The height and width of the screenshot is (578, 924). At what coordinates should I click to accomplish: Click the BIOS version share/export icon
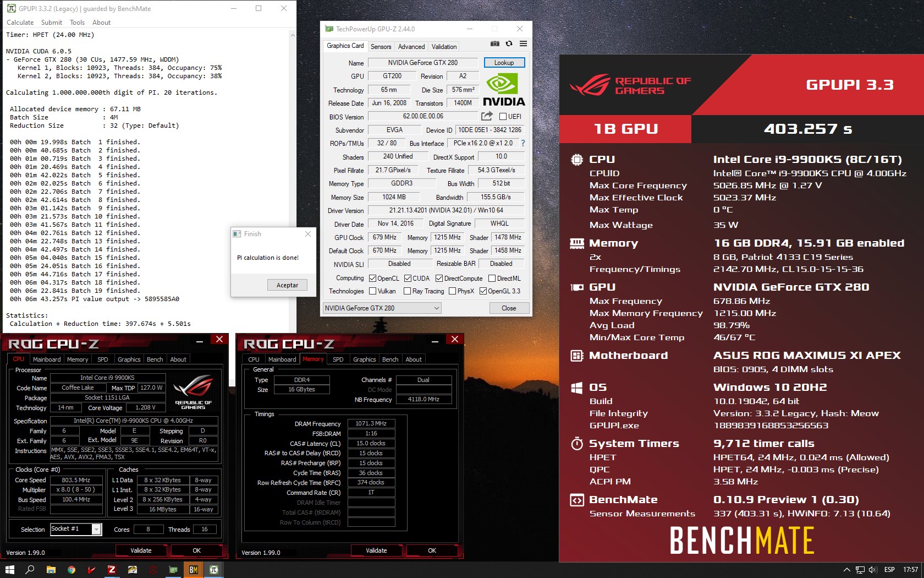(487, 116)
